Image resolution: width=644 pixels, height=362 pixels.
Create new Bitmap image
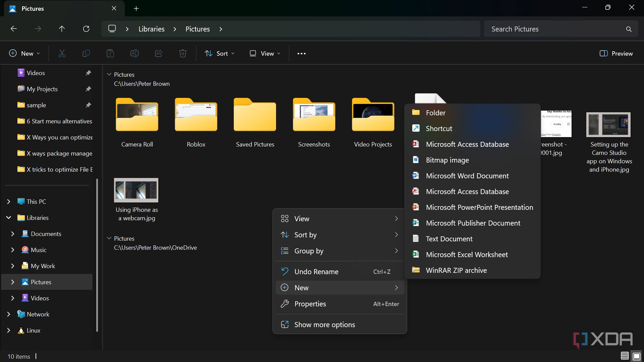[x=472, y=160]
